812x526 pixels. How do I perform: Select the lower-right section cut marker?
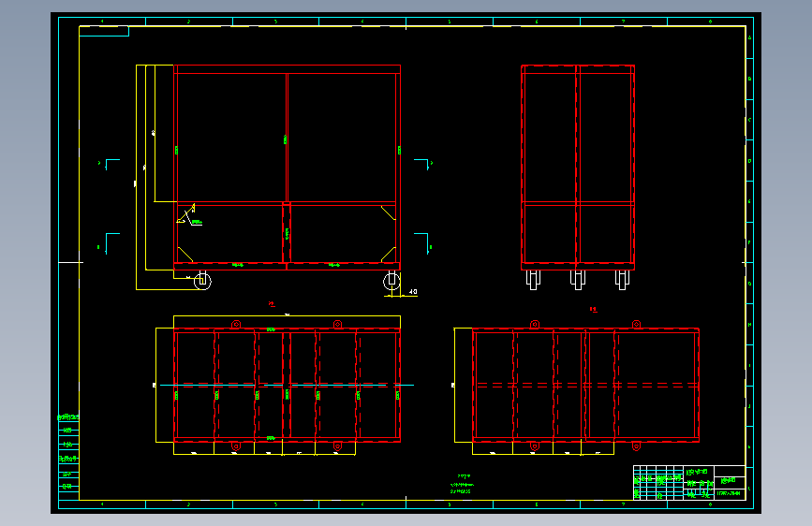tap(423, 243)
